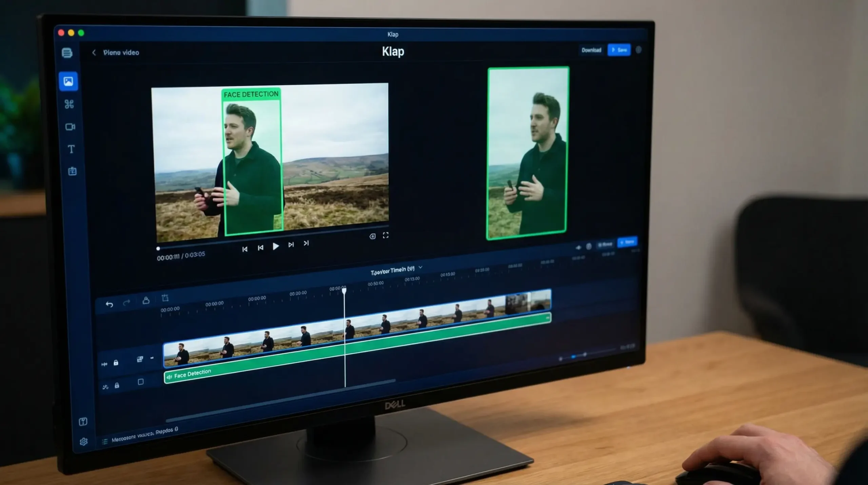Click the status bar text at bottom
Viewport: 868px width, 485px height.
click(145, 435)
